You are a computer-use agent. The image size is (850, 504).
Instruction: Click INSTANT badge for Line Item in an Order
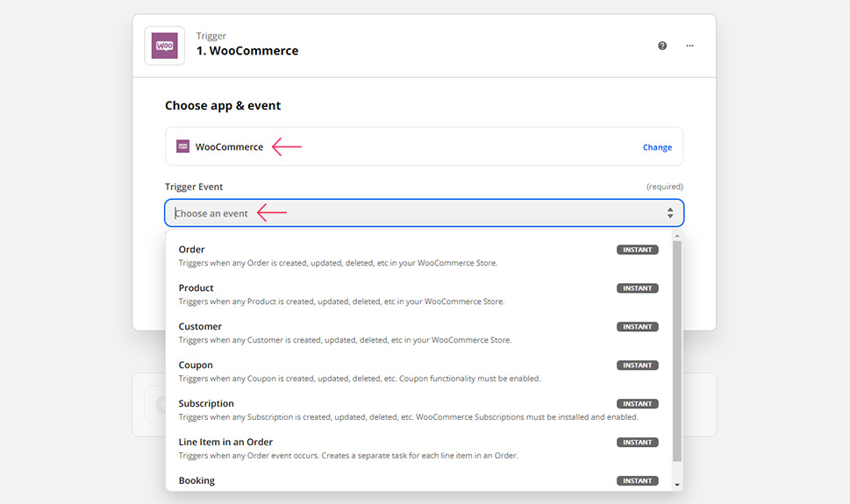tap(638, 443)
